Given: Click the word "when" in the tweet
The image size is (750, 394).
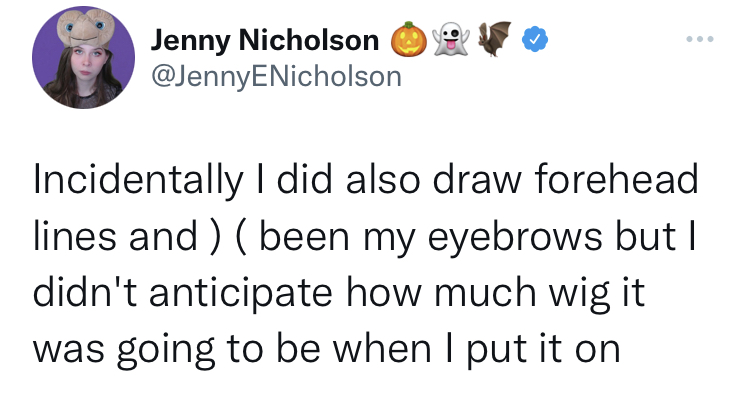Looking at the screenshot, I should click(x=381, y=347).
